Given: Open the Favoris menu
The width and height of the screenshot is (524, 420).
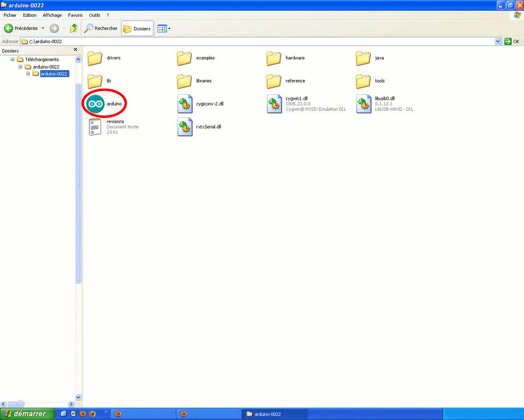Looking at the screenshot, I should coord(75,15).
